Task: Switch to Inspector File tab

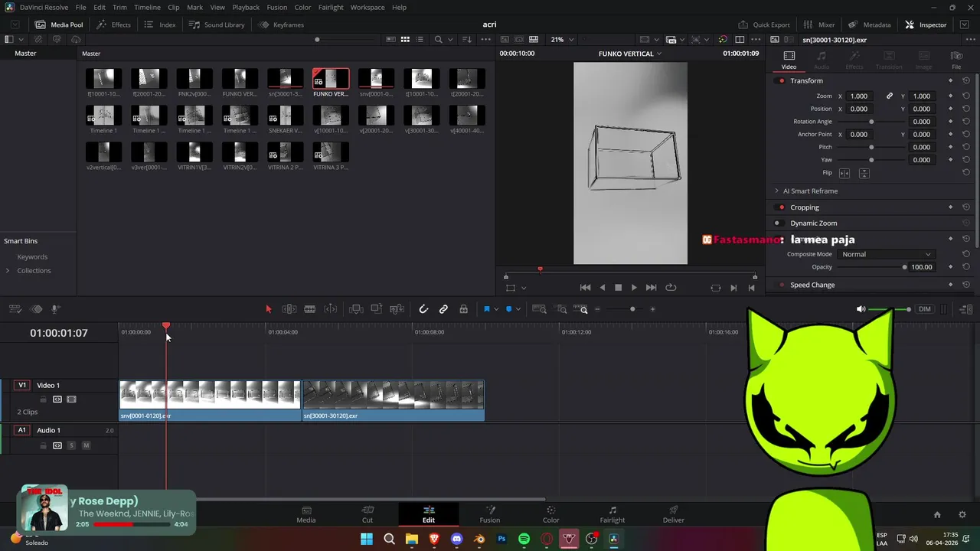Action: pyautogui.click(x=956, y=60)
